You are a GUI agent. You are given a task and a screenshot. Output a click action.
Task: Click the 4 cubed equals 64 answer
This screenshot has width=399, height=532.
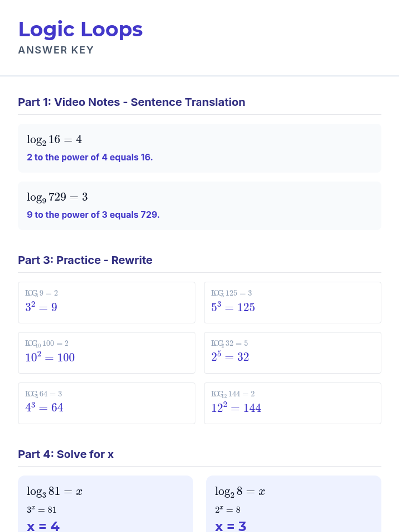pyautogui.click(x=44, y=408)
